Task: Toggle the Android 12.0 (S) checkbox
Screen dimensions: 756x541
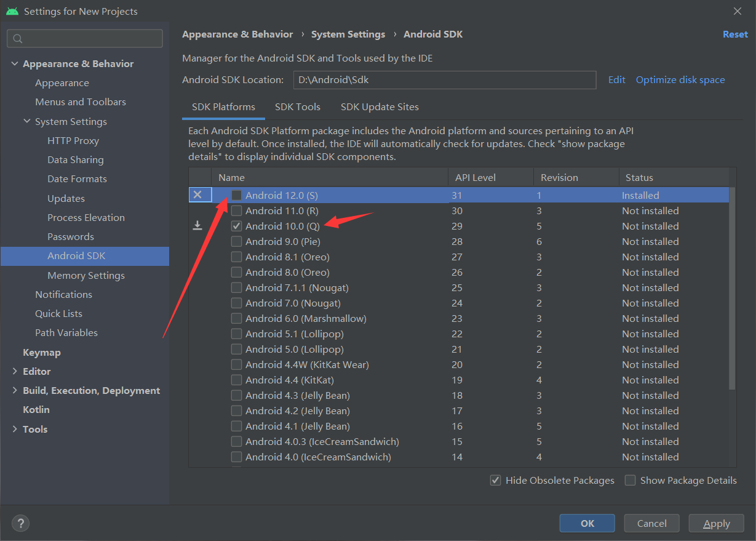Action: 237,195
